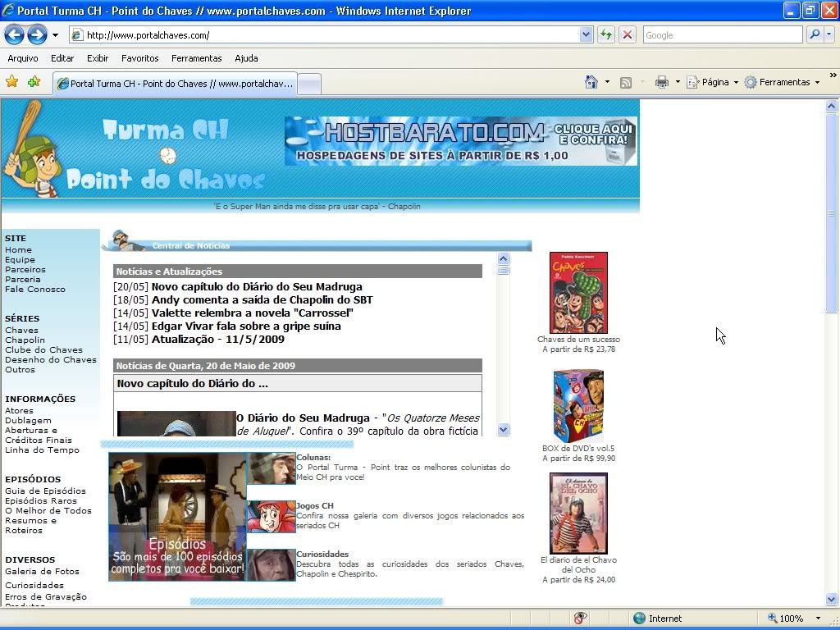840x630 pixels.
Task: Expand the address bar history dropdown
Action: 586,35
